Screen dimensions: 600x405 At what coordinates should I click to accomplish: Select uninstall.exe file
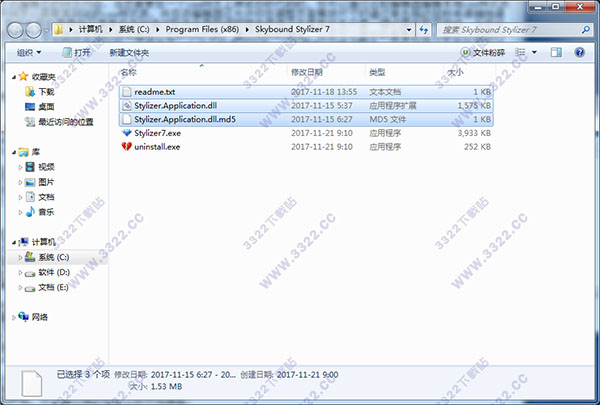[306, 147]
